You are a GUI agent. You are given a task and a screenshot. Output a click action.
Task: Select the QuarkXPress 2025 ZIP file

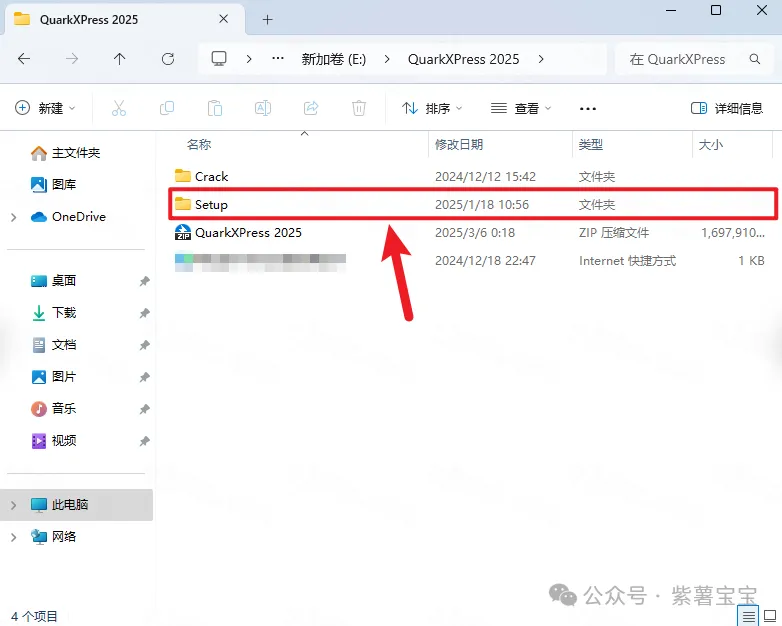tap(248, 232)
